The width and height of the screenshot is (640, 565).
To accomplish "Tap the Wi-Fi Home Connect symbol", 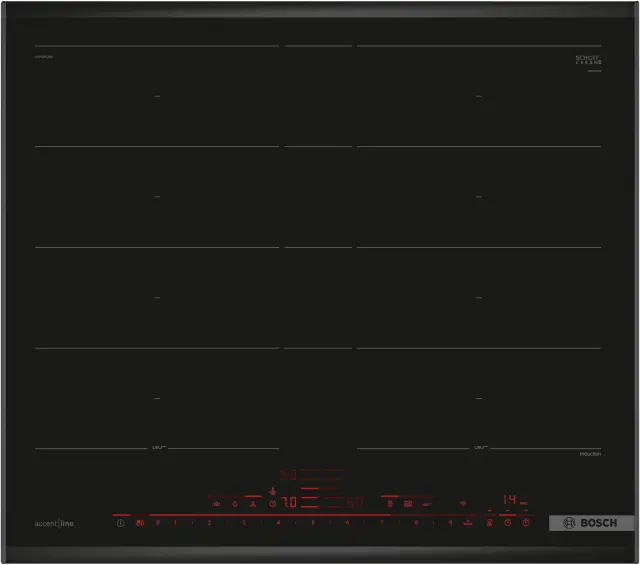I will click(462, 503).
